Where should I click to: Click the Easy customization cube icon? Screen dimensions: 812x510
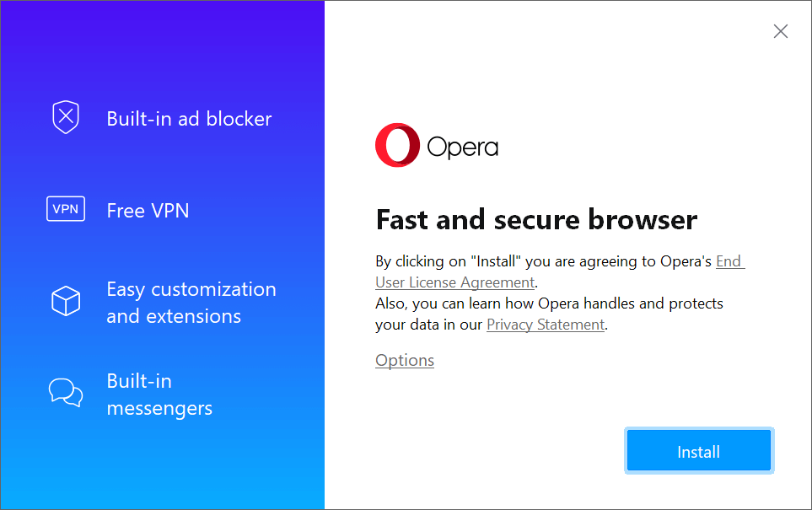point(66,301)
